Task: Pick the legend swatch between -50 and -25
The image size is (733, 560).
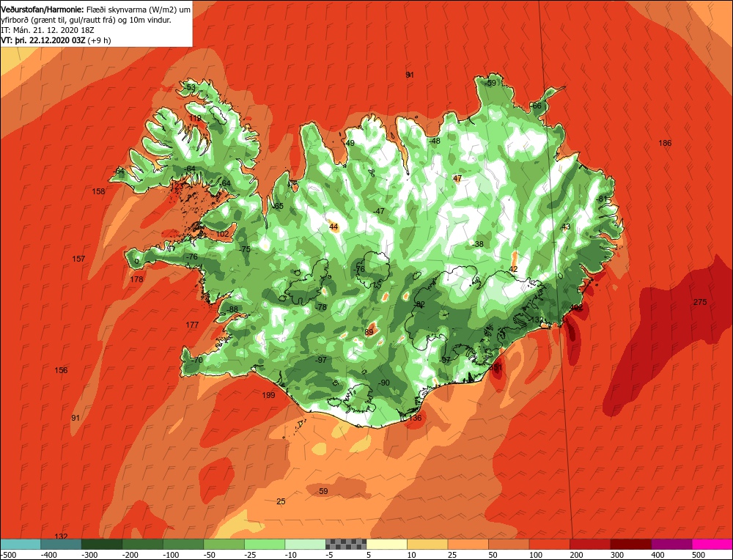Action: [224, 544]
